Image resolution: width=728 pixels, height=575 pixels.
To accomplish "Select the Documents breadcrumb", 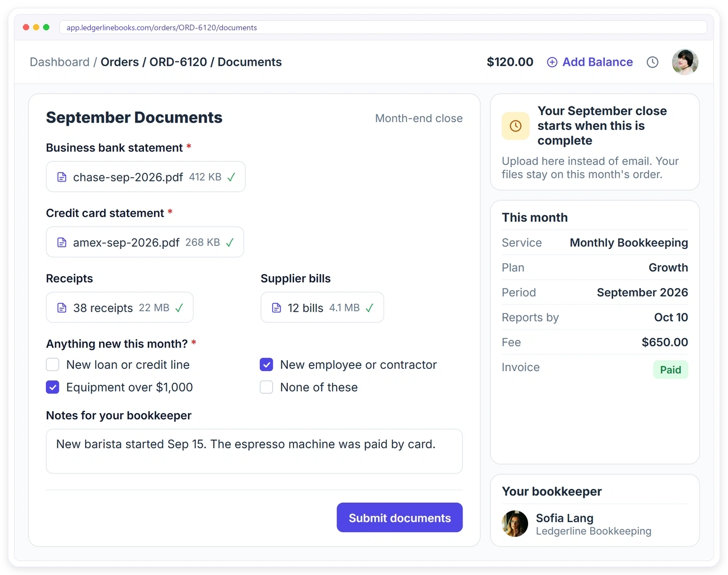I will coord(250,62).
